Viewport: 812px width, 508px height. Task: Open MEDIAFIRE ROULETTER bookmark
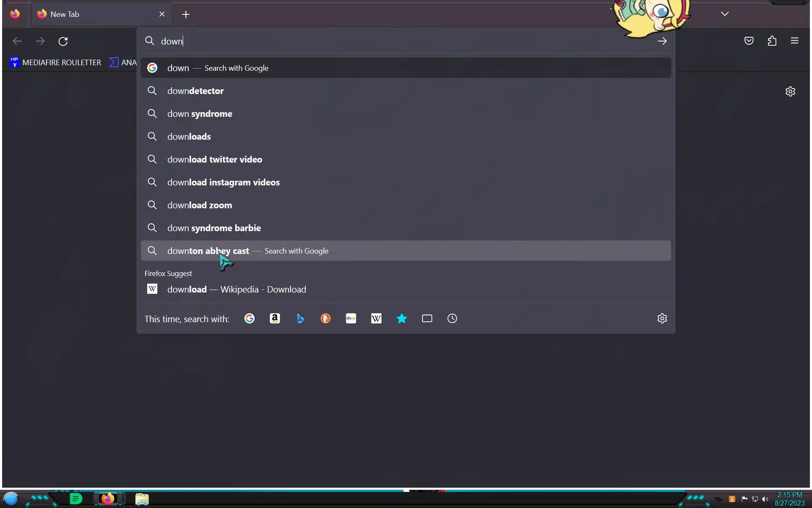pyautogui.click(x=56, y=63)
